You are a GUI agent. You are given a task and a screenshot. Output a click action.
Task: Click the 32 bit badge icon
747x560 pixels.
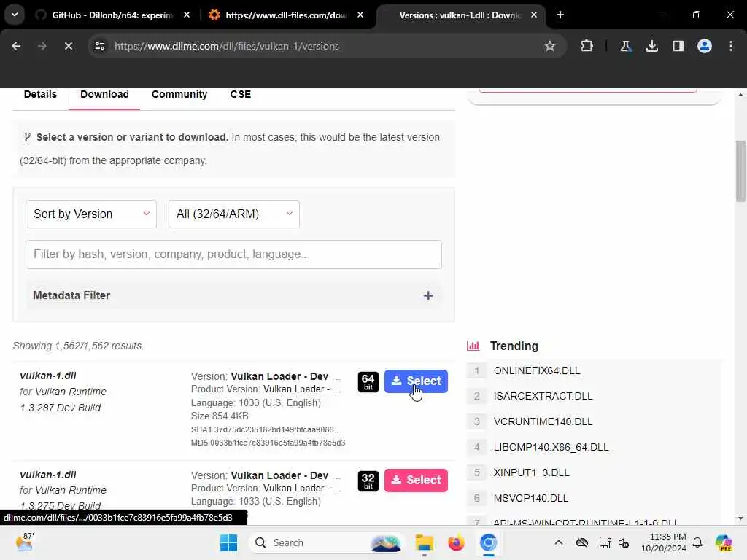pyautogui.click(x=368, y=481)
